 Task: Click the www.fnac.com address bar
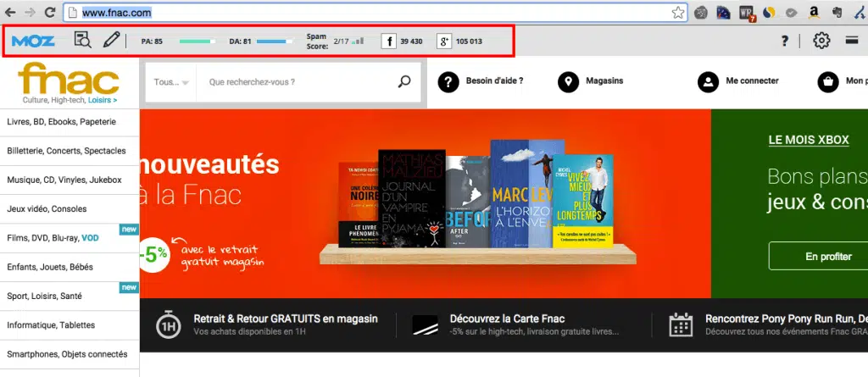click(x=376, y=12)
